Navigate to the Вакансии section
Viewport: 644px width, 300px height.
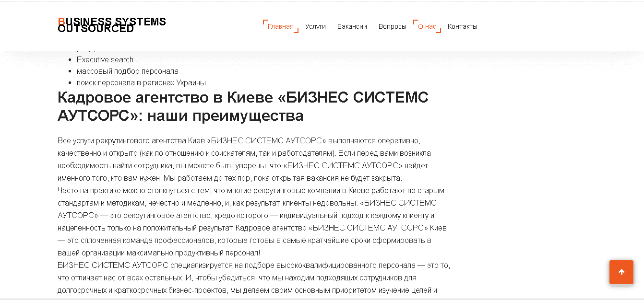pyautogui.click(x=352, y=26)
